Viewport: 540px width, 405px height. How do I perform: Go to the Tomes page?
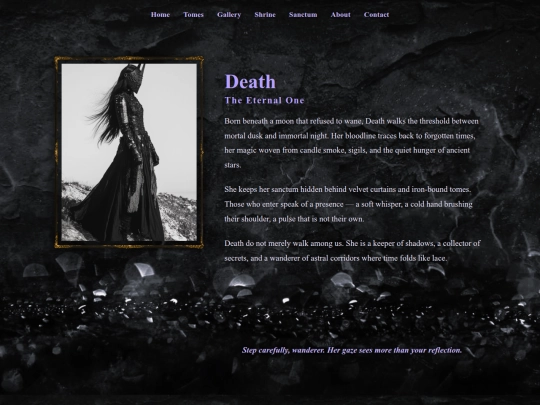[x=193, y=15]
